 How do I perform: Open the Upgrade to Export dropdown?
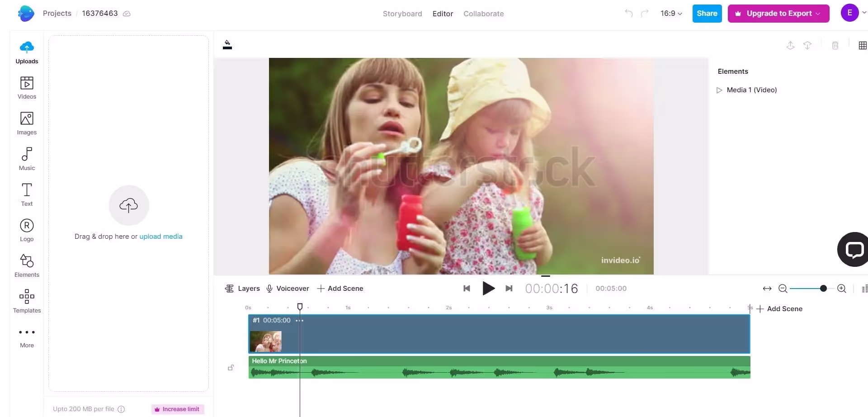click(778, 14)
